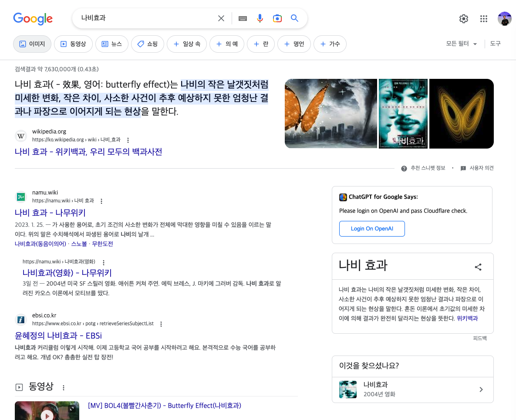The image size is (516, 420).
Task: Add the 명언 filter chip
Action: [x=294, y=44]
